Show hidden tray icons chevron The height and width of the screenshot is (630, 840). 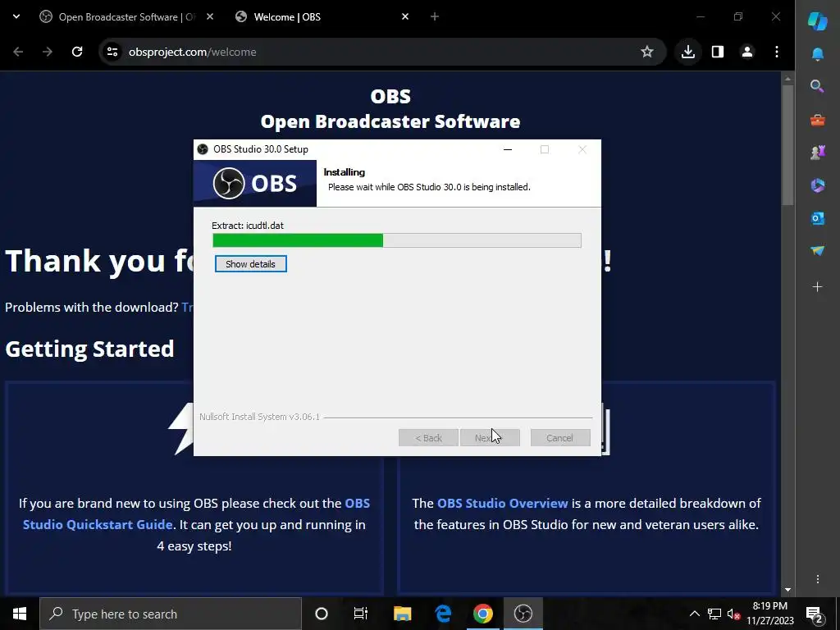694,614
